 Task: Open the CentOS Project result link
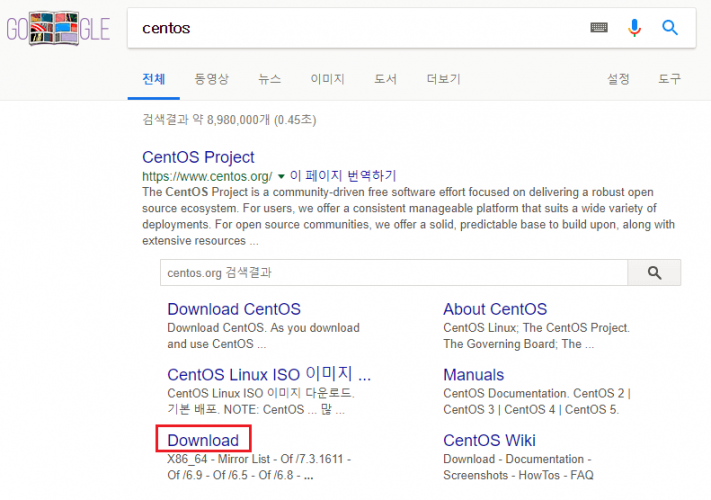click(x=198, y=157)
